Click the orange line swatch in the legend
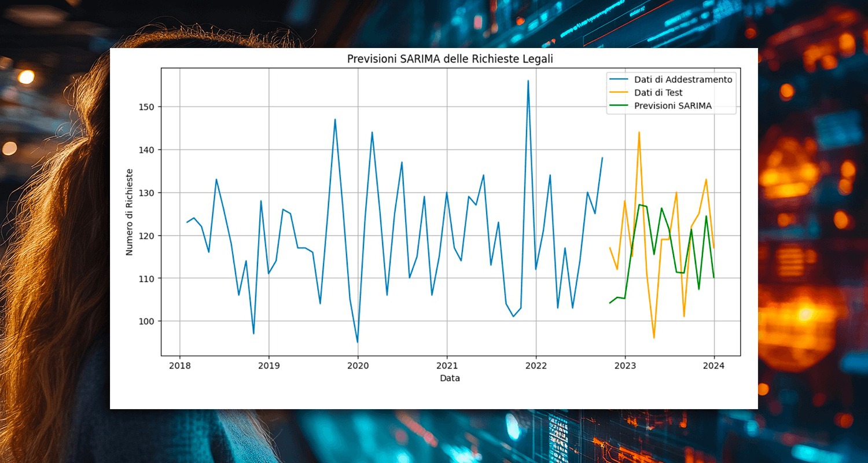This screenshot has width=868, height=463. [x=617, y=93]
